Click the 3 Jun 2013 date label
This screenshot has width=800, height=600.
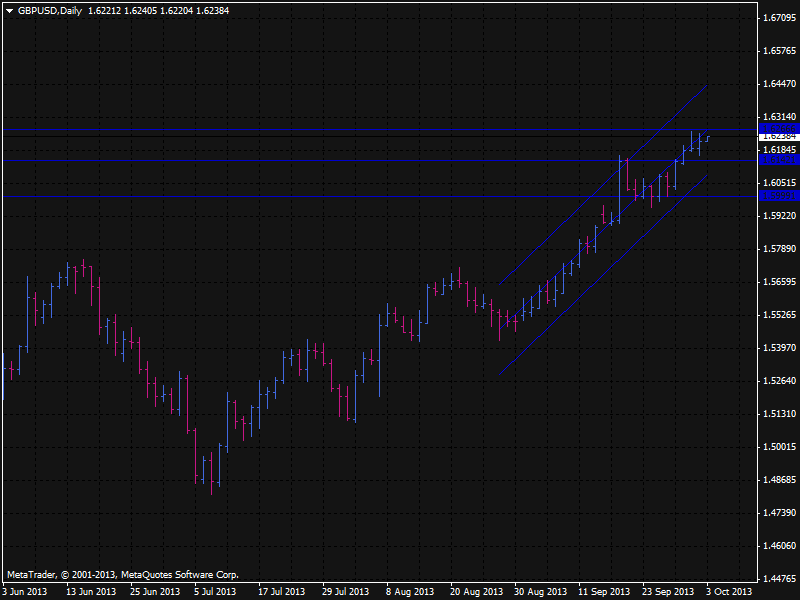pos(25,591)
